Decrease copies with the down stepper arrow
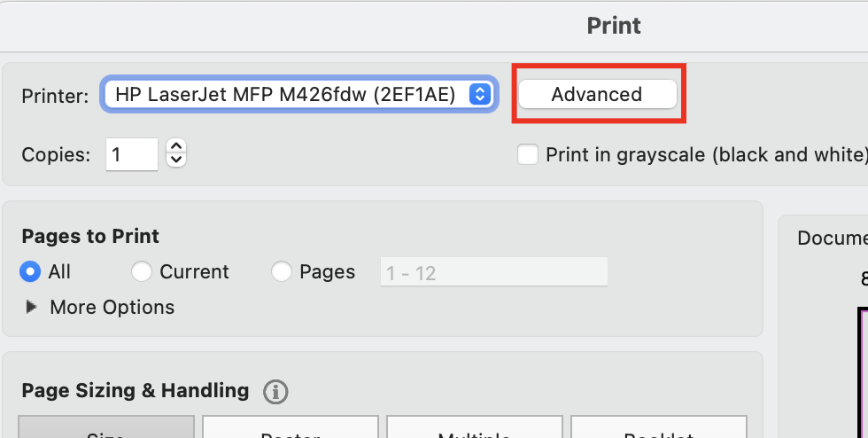Screen dimensions: 868x438 [x=176, y=160]
